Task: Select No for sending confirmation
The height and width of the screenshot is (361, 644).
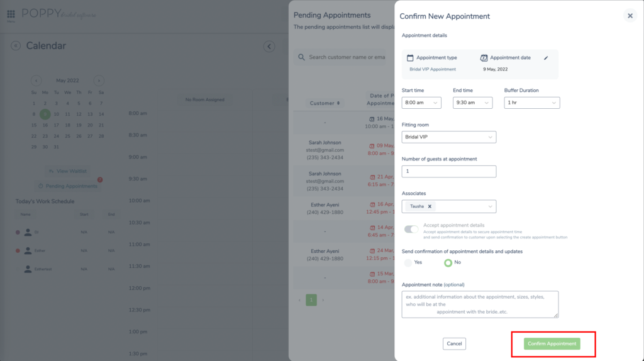Action: point(448,262)
